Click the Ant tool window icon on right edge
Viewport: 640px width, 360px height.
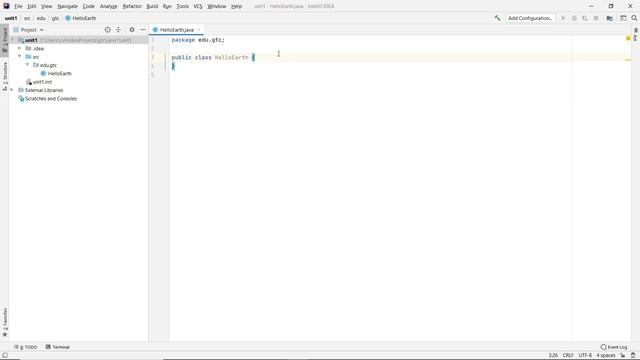coord(636,35)
